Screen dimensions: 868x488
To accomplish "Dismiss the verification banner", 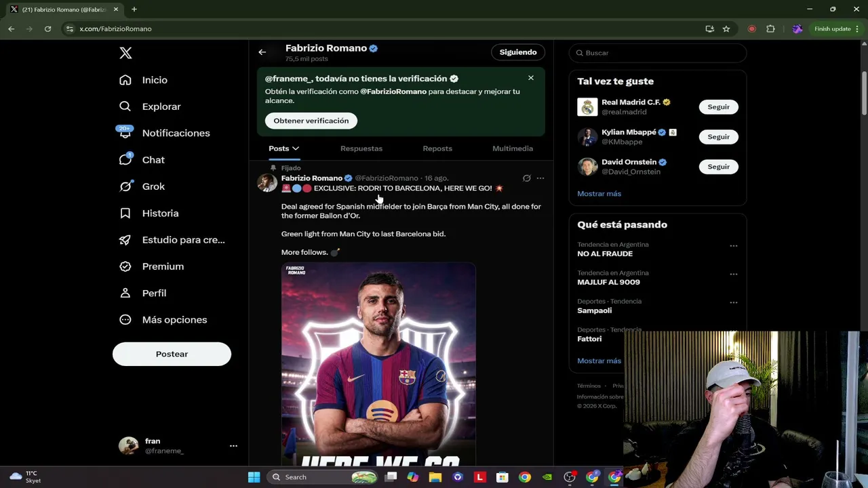I will tap(531, 78).
